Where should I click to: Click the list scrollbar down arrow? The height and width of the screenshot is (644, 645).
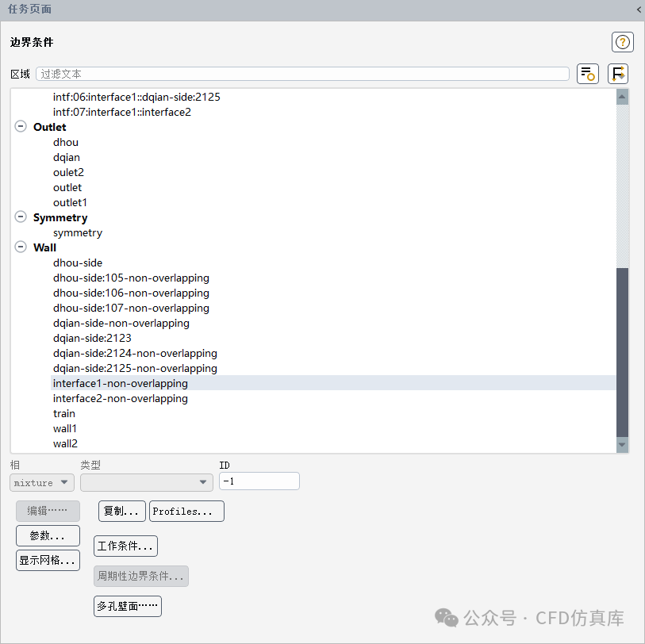(622, 445)
